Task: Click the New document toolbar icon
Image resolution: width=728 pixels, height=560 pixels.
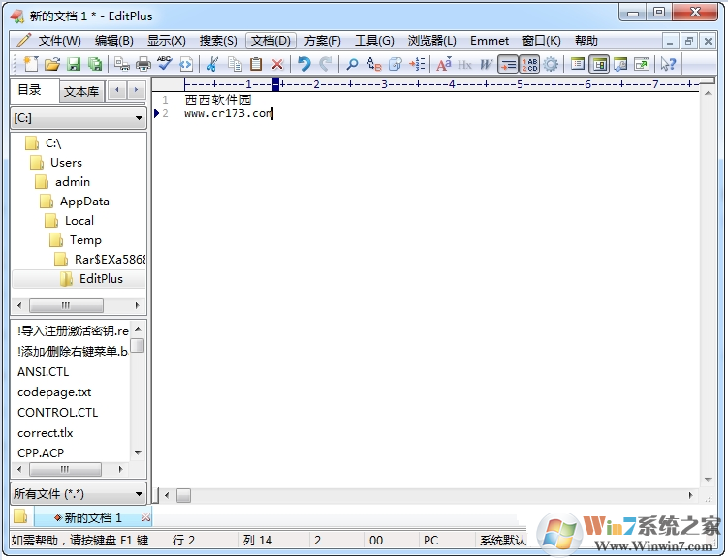Action: pyautogui.click(x=31, y=64)
